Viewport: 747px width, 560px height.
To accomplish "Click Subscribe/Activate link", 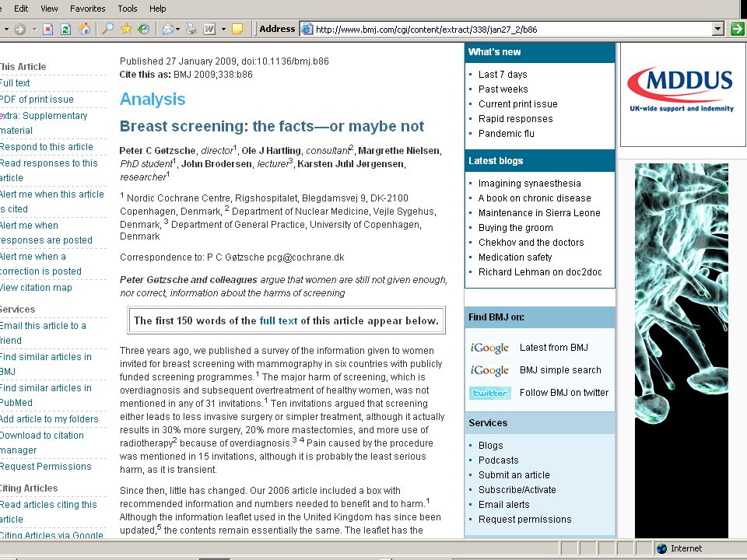I will [517, 489].
